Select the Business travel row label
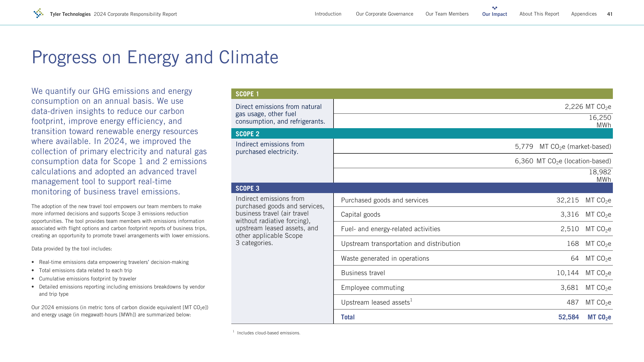The image size is (644, 362). [x=363, y=273]
